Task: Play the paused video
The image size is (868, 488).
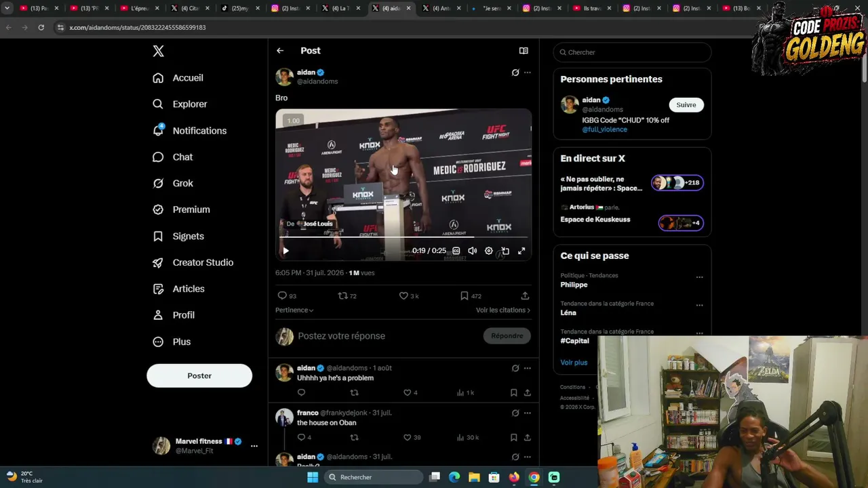Action: click(285, 251)
